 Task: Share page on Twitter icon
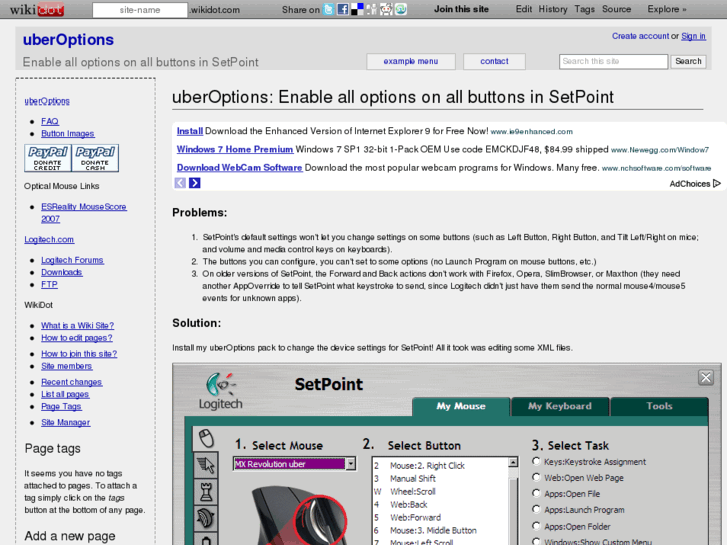(329, 9)
